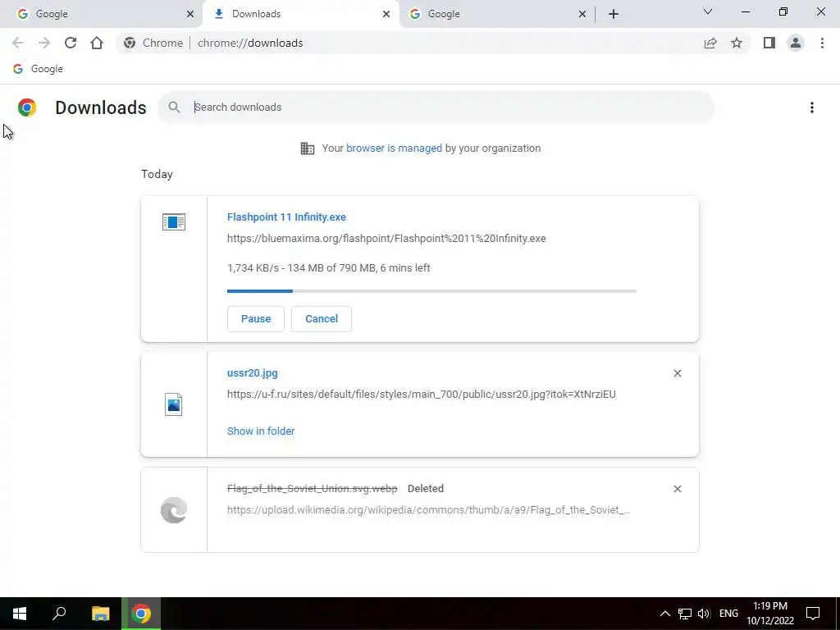Click the download speed status text
This screenshot has height=630, width=840.
coord(328,268)
